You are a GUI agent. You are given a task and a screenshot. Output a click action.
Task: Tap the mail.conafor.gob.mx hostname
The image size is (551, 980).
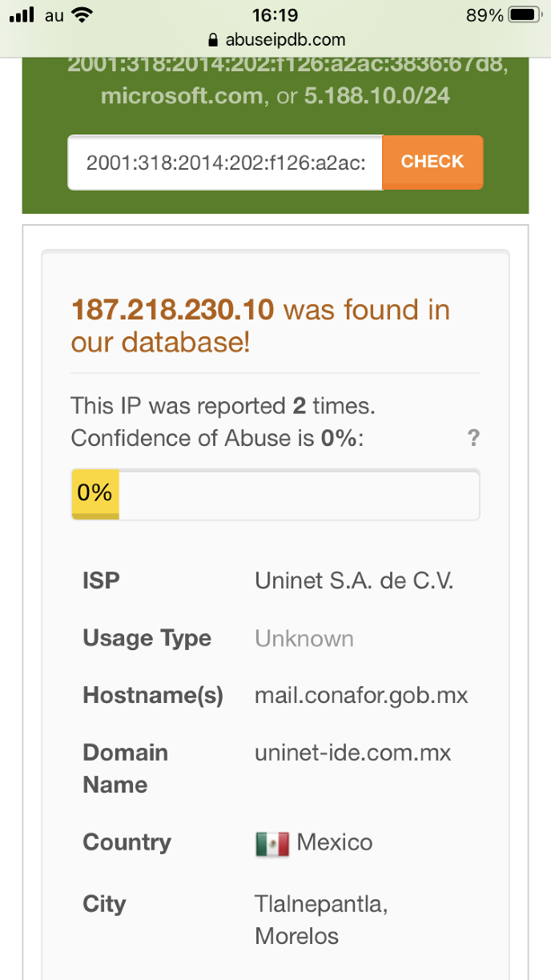coord(361,695)
